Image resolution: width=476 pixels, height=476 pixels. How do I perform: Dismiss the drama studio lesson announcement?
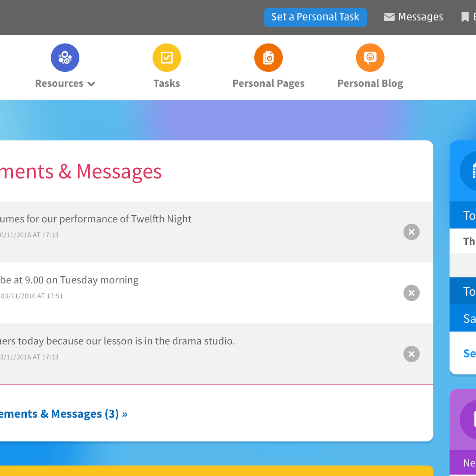pyautogui.click(x=411, y=354)
